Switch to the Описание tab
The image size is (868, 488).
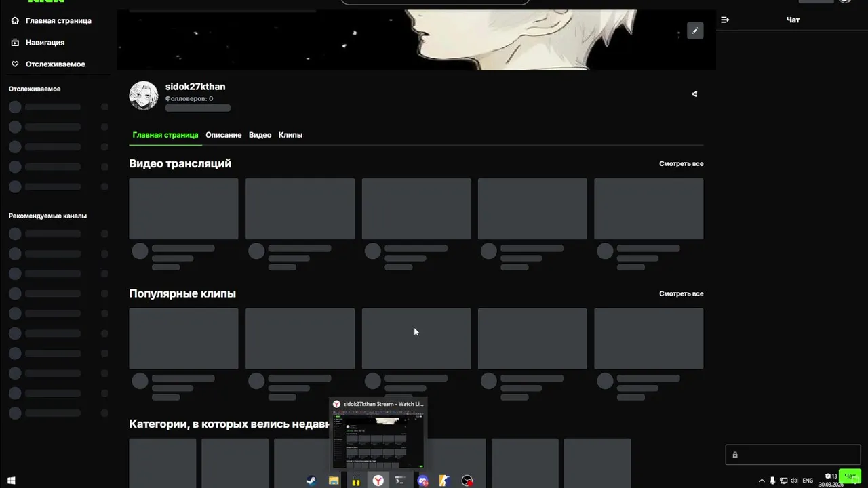pos(224,135)
